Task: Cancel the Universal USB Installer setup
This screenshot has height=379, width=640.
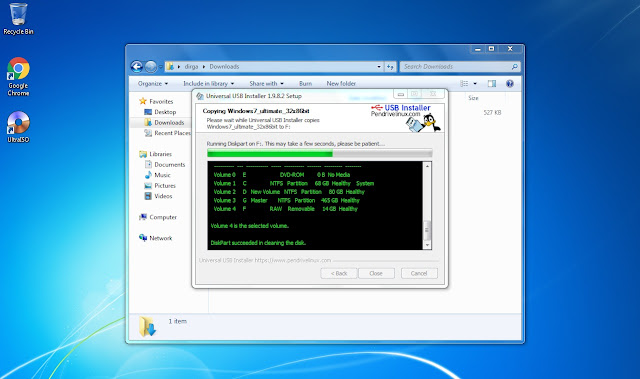Action: pos(419,273)
